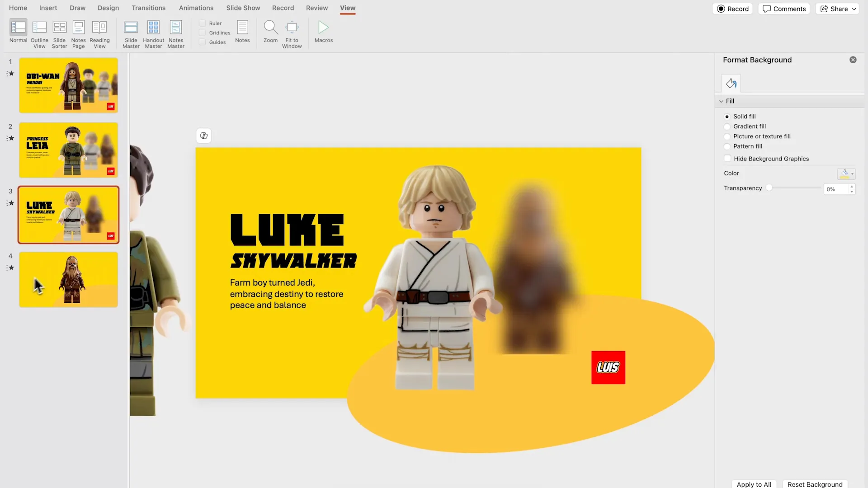868x488 pixels.
Task: Collapse the Fill section
Action: click(x=721, y=101)
